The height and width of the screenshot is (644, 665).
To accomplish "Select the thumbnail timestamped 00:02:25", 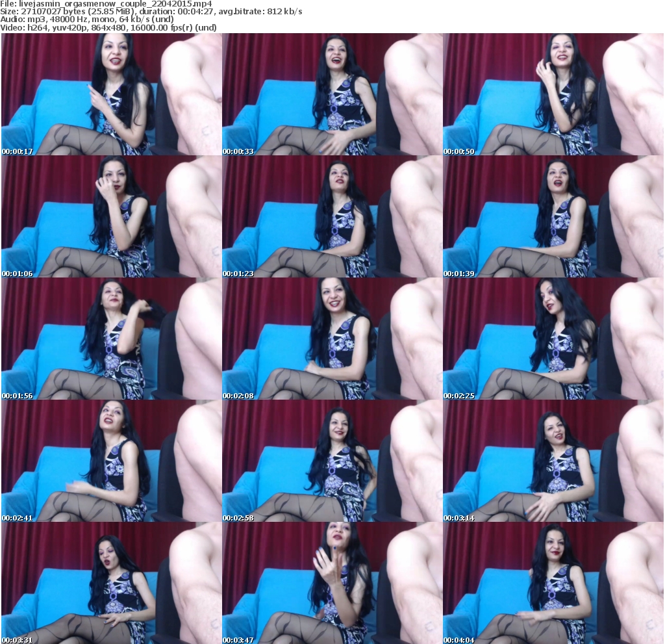I will tap(553, 339).
